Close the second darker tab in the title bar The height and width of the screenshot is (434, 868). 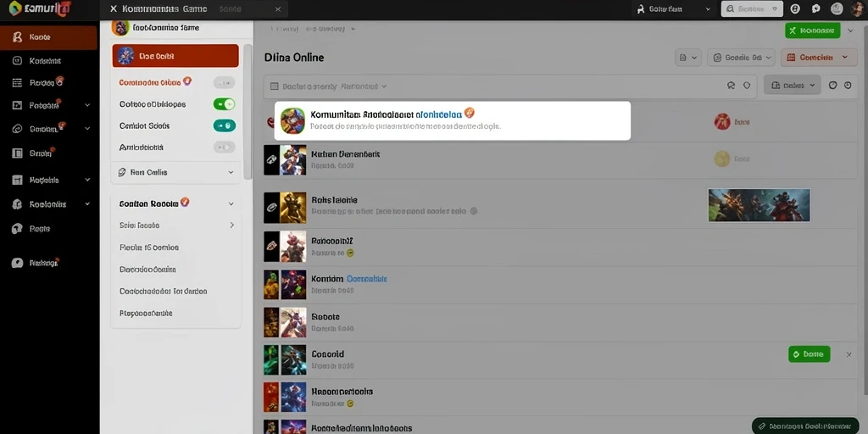click(278, 8)
